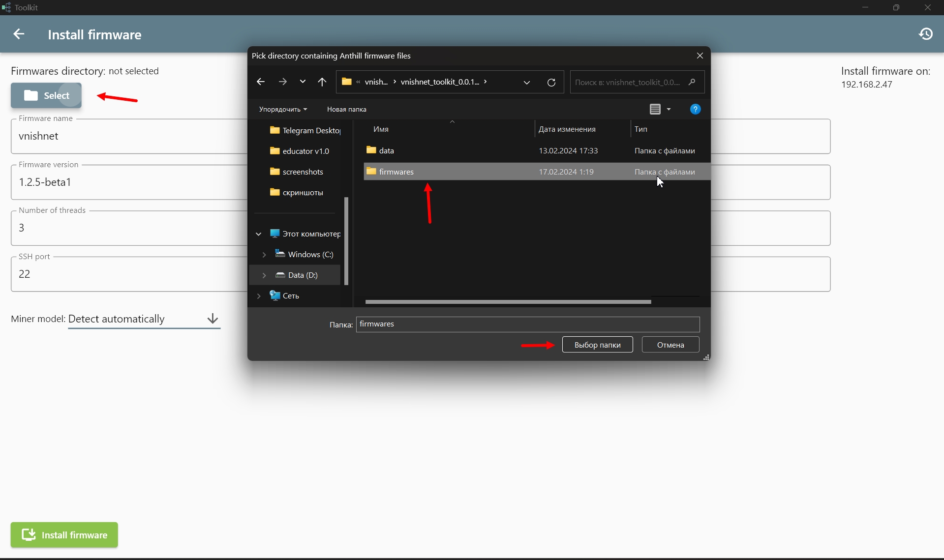Navigate back in the file dialog
Screen dimensions: 944x560
click(261, 82)
